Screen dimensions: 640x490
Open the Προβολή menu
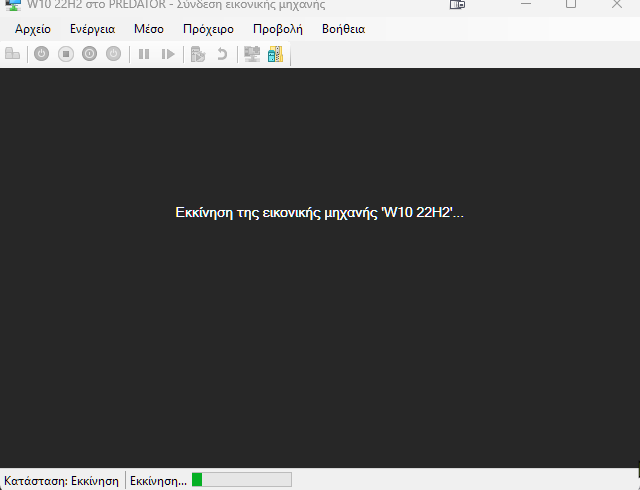278,29
